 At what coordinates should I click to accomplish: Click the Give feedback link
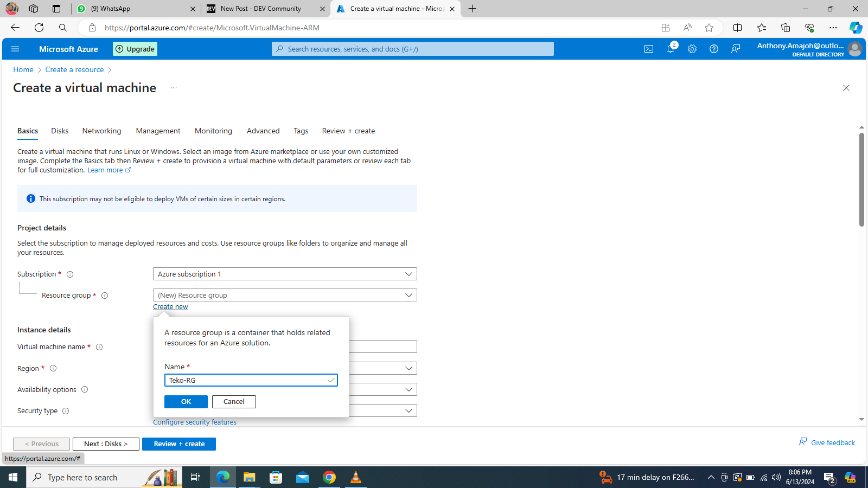point(827,442)
